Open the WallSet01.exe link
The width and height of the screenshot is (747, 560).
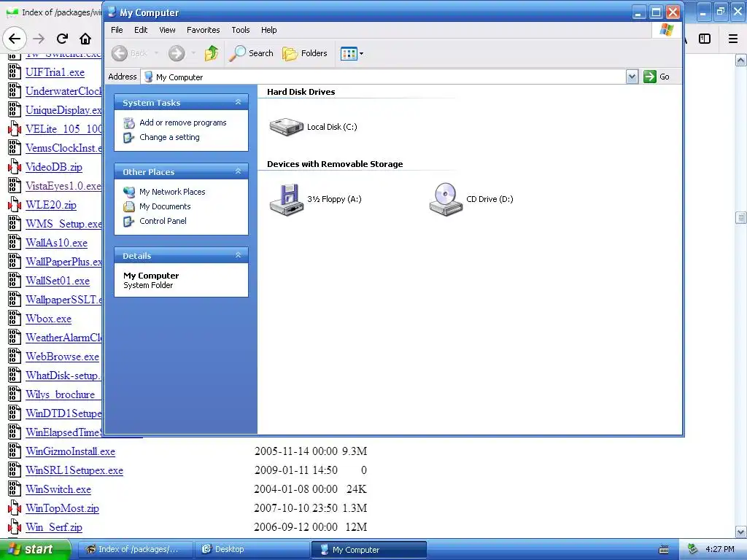58,281
